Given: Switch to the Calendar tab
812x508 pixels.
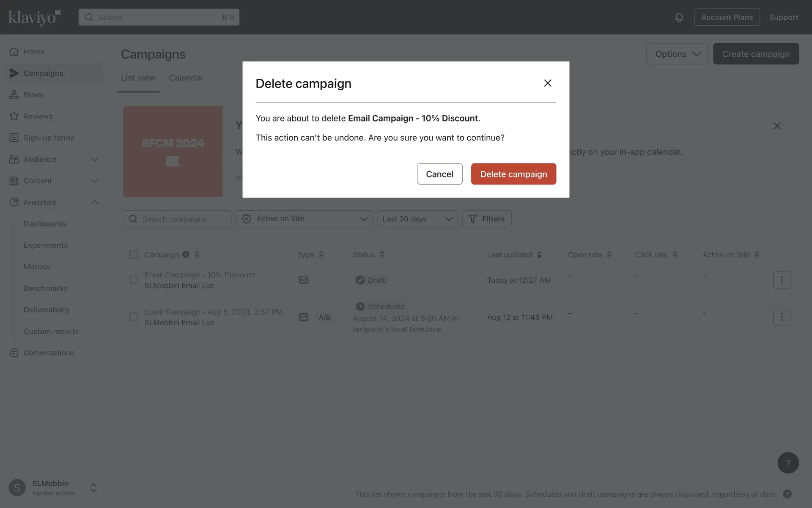Looking at the screenshot, I should [186, 78].
